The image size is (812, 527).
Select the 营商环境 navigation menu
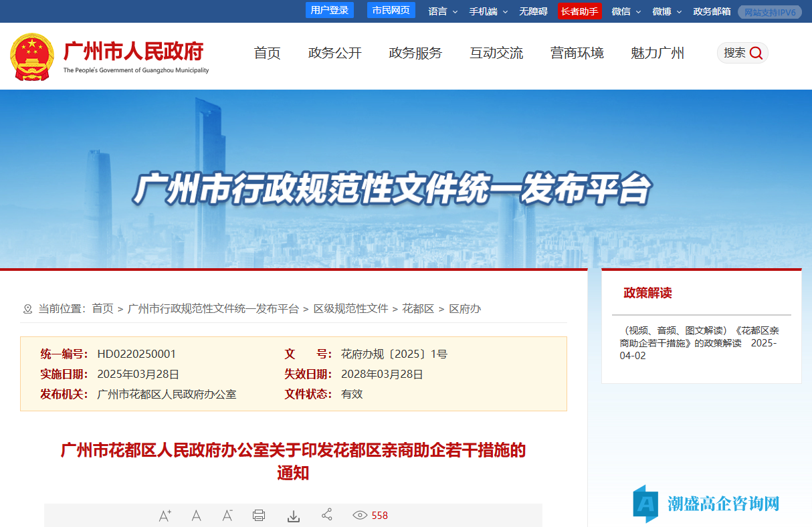(x=577, y=53)
